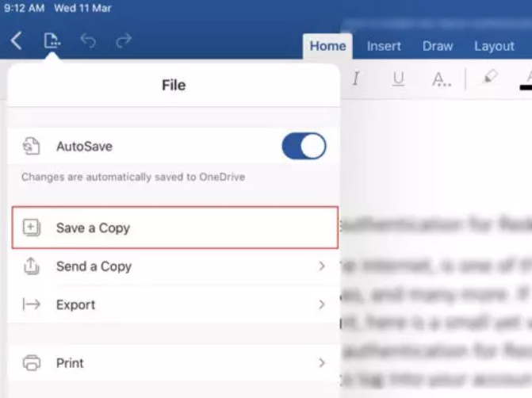
Task: Select the Print menu entry
Action: 174,363
